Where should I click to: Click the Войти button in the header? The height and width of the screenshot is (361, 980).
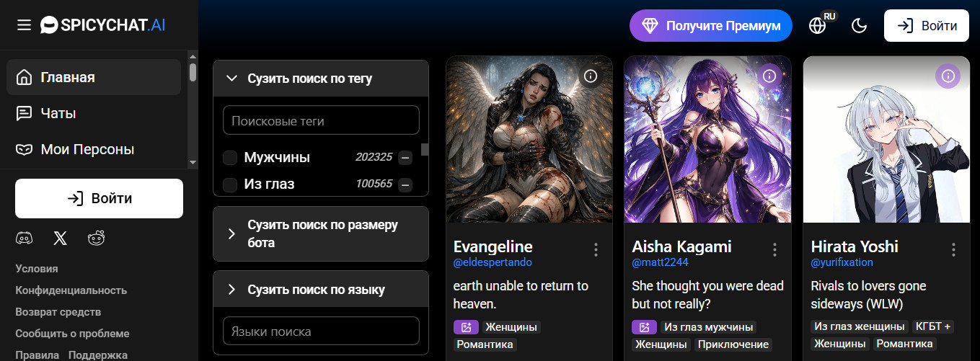(927, 26)
